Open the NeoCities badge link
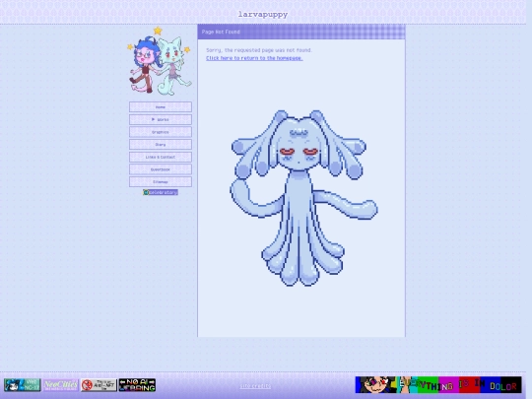Viewport: 532px width, 399px height. click(60, 385)
